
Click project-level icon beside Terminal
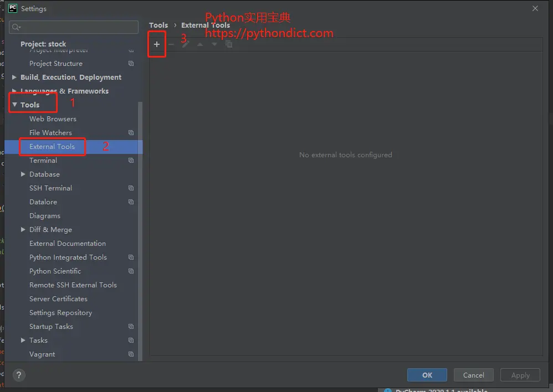pos(131,161)
